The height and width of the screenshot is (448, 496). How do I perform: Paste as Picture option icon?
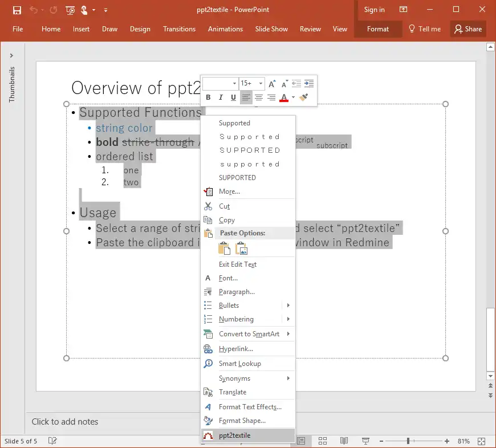point(241,248)
